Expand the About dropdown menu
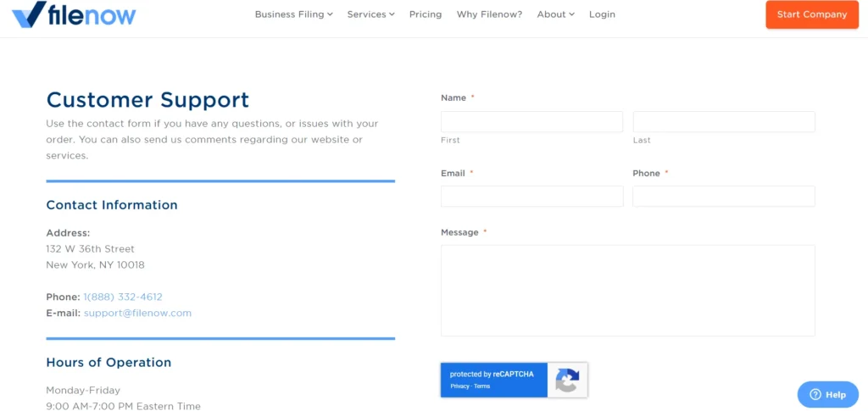Screen dimensions: 868x411 click(555, 14)
